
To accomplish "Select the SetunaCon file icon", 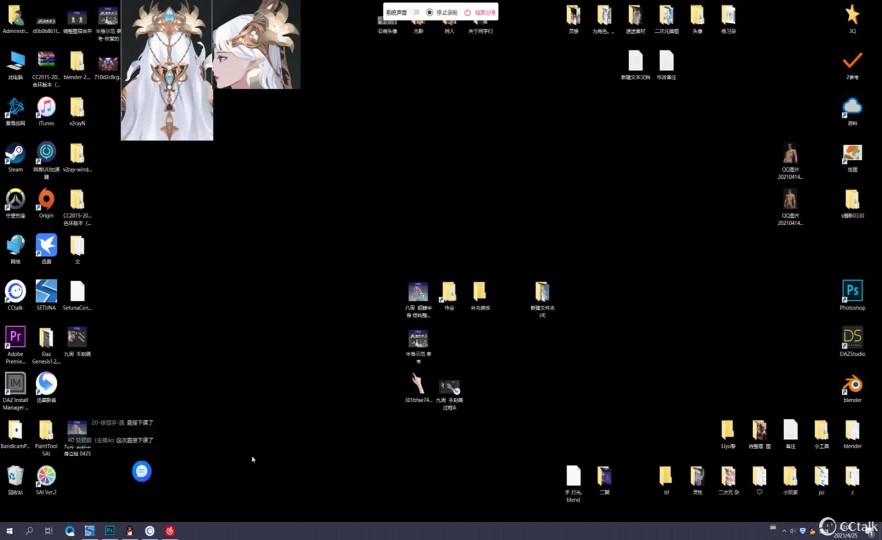I will [x=77, y=296].
